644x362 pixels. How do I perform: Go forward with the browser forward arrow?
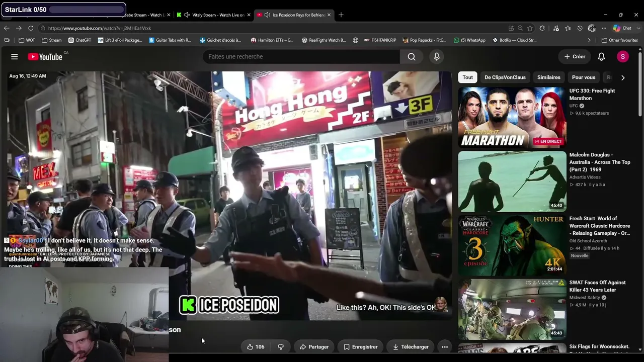click(19, 28)
